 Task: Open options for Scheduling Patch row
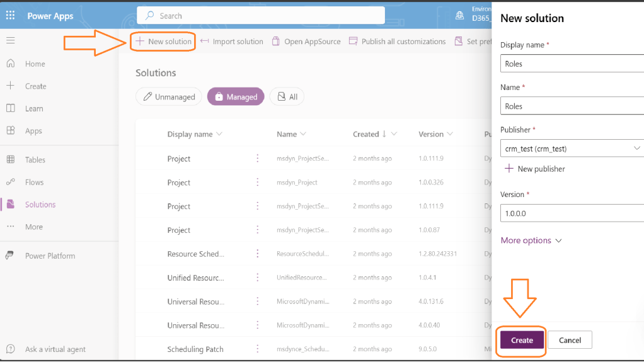(x=258, y=349)
